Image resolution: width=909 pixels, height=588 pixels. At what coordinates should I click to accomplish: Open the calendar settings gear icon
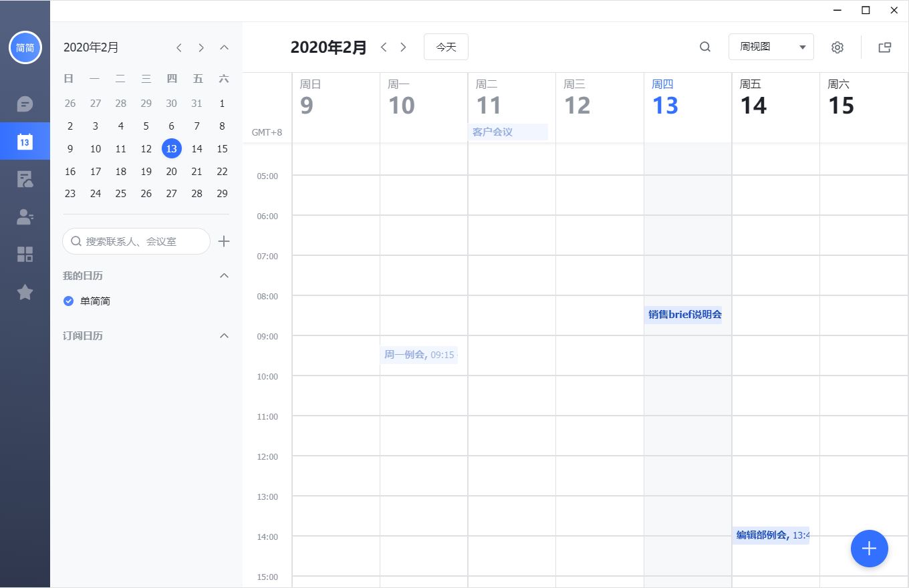click(837, 47)
